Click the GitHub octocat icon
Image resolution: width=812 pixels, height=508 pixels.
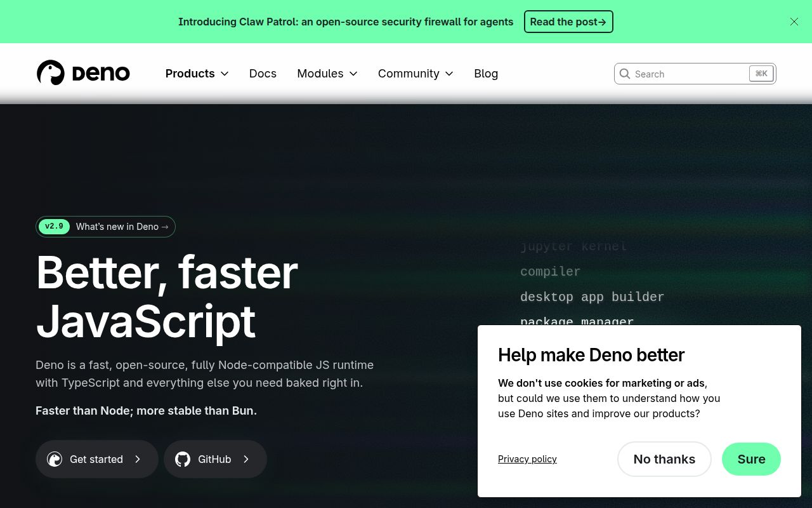(x=183, y=459)
